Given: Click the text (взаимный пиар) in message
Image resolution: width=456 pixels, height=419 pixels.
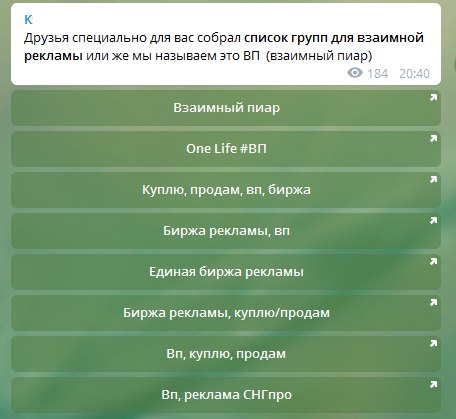Looking at the screenshot, I should [319, 56].
